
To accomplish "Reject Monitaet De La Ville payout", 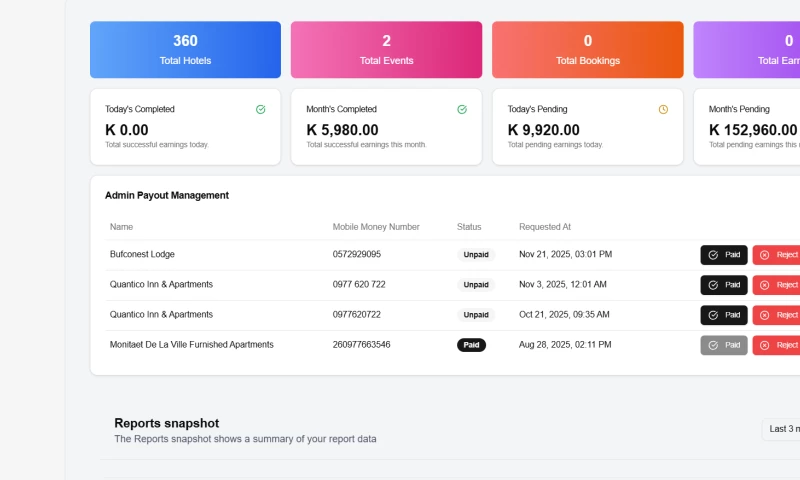I will coord(776,345).
